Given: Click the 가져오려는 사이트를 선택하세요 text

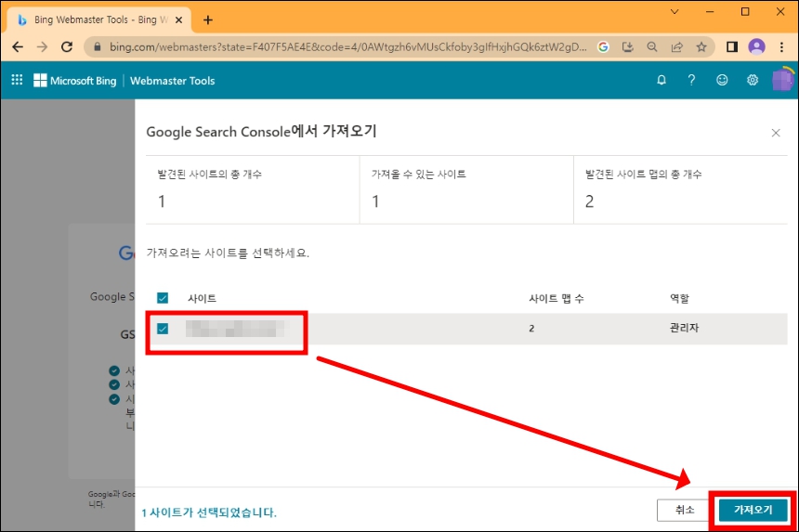Looking at the screenshot, I should pos(228,253).
